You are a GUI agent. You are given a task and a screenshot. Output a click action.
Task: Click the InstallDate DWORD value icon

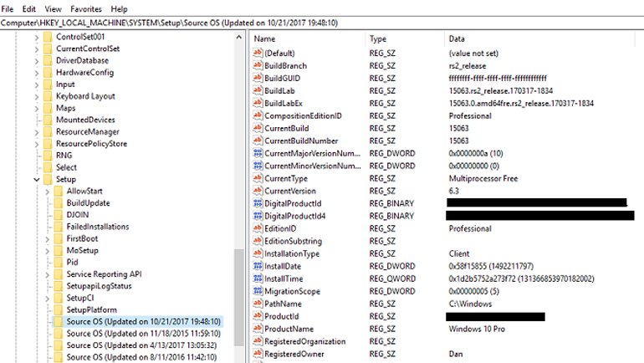tap(258, 266)
